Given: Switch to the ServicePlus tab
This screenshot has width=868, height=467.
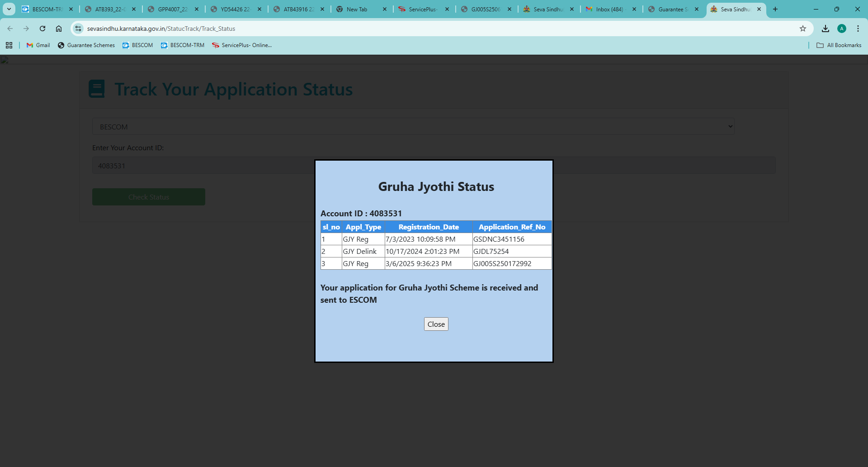Looking at the screenshot, I should pos(422,9).
